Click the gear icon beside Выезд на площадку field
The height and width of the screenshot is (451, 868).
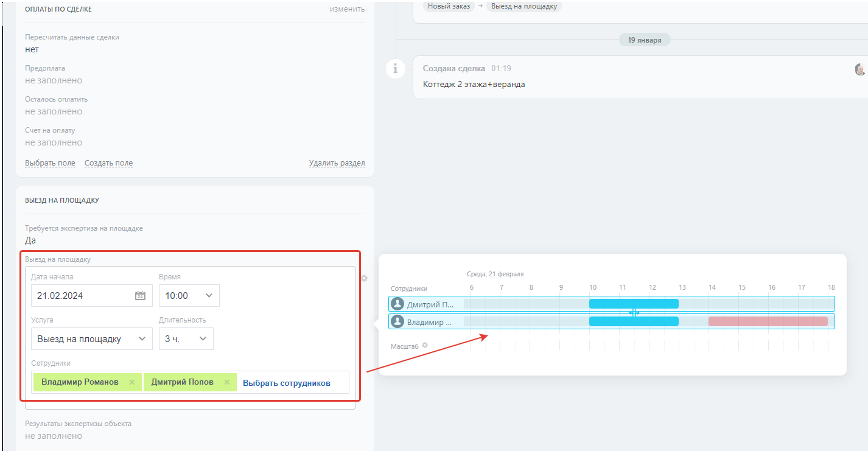click(x=364, y=278)
